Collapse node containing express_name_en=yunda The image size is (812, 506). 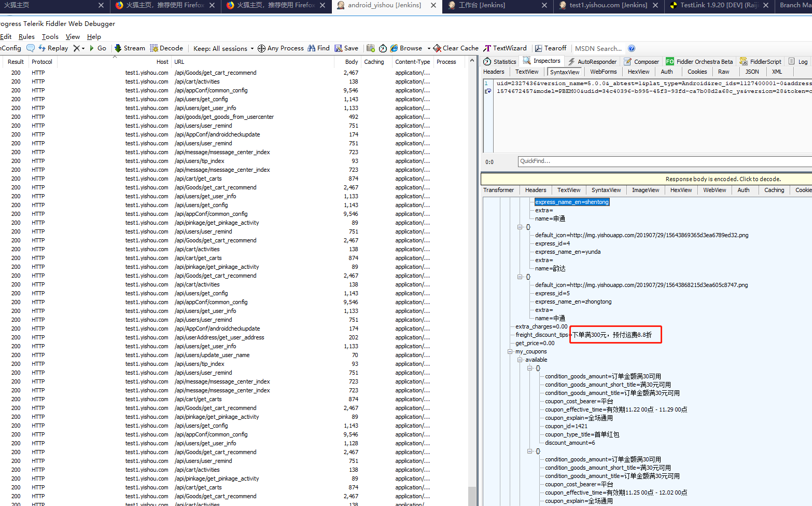pos(520,227)
